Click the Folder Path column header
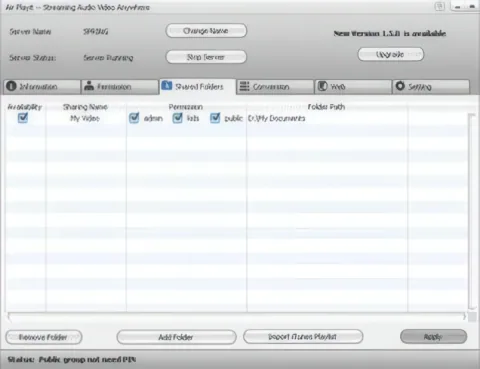The image size is (480, 369). pyautogui.click(x=326, y=107)
